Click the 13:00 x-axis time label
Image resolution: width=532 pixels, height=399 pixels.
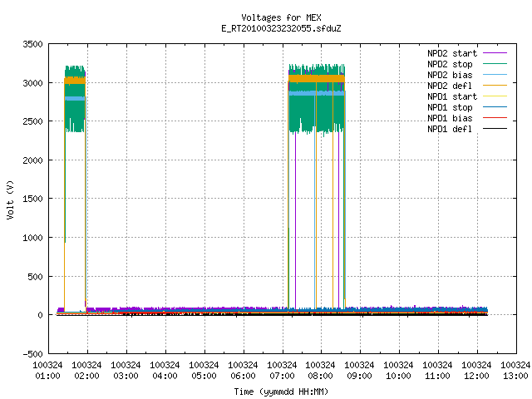click(x=515, y=377)
